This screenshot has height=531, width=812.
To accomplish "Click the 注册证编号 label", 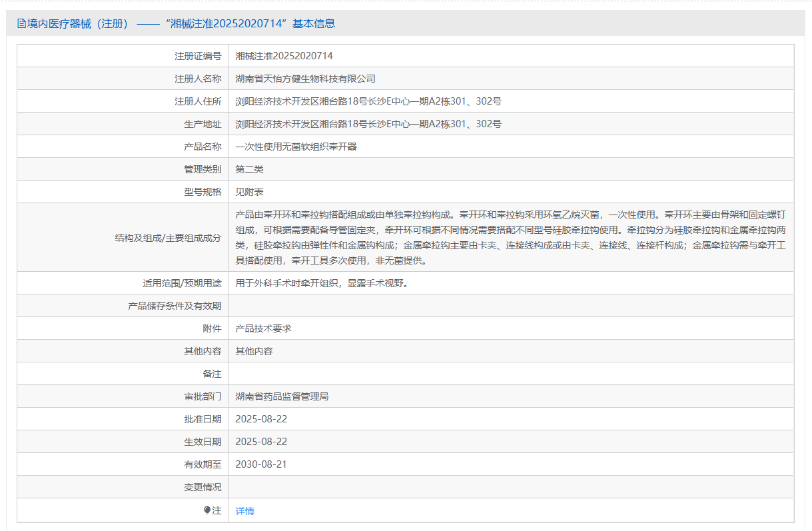I will 198,56.
